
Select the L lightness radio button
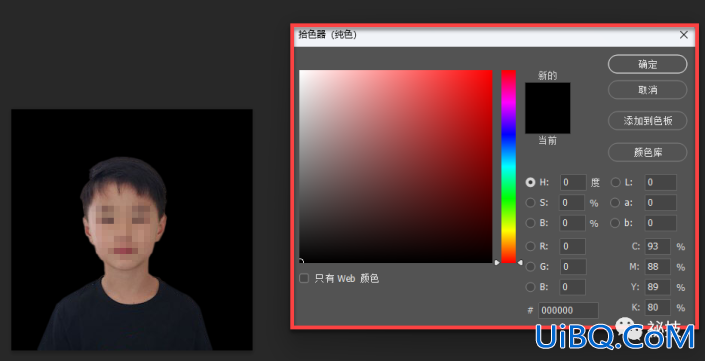pos(615,183)
